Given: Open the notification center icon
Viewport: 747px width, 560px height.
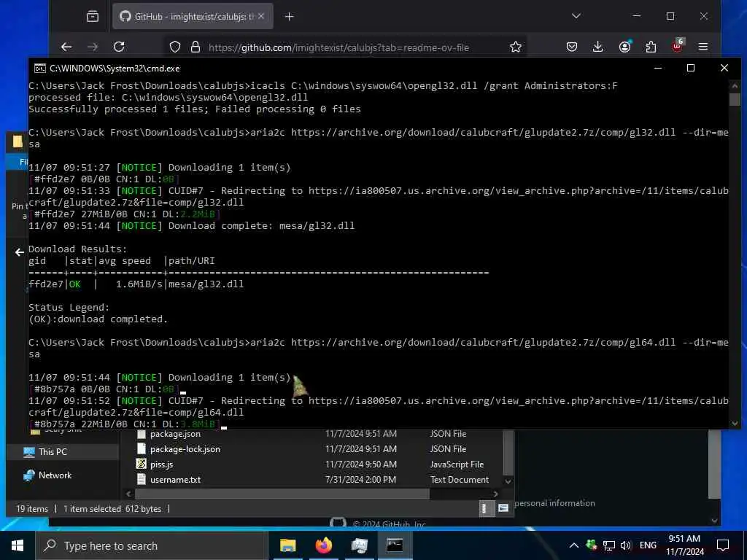Looking at the screenshot, I should tap(723, 545).
